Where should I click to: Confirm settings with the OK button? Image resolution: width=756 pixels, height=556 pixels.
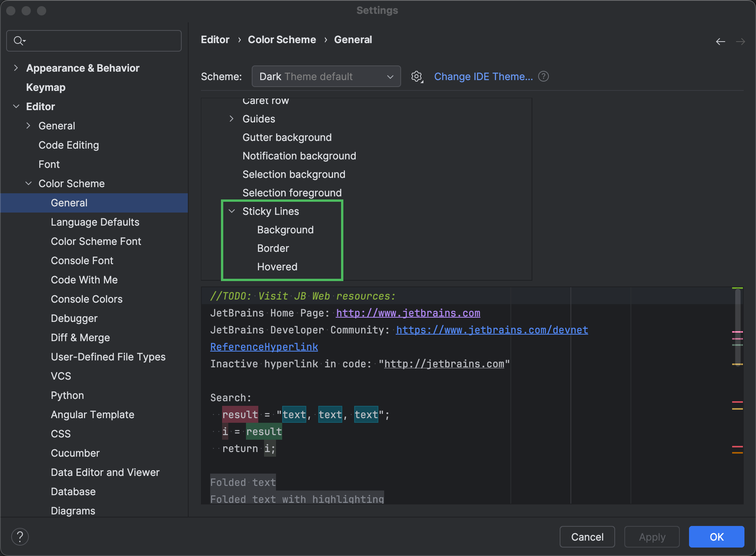(x=716, y=536)
